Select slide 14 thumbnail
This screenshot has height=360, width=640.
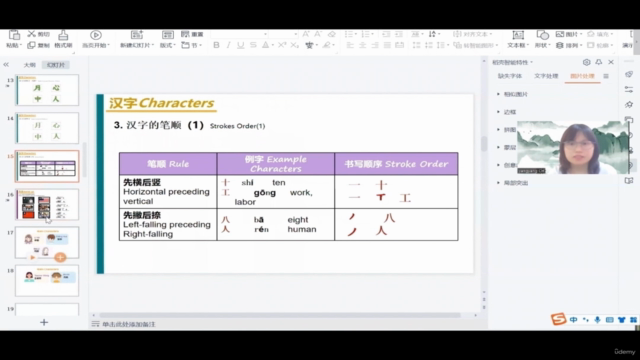coord(47,128)
